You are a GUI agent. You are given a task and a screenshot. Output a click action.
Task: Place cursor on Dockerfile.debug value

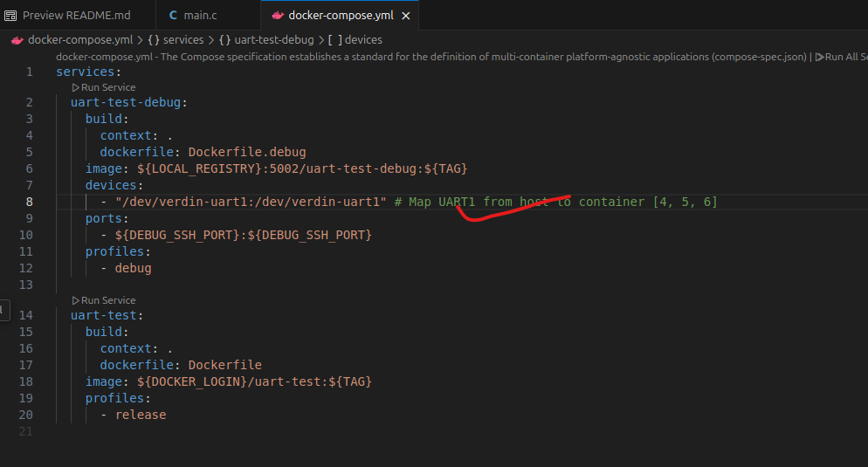point(247,152)
